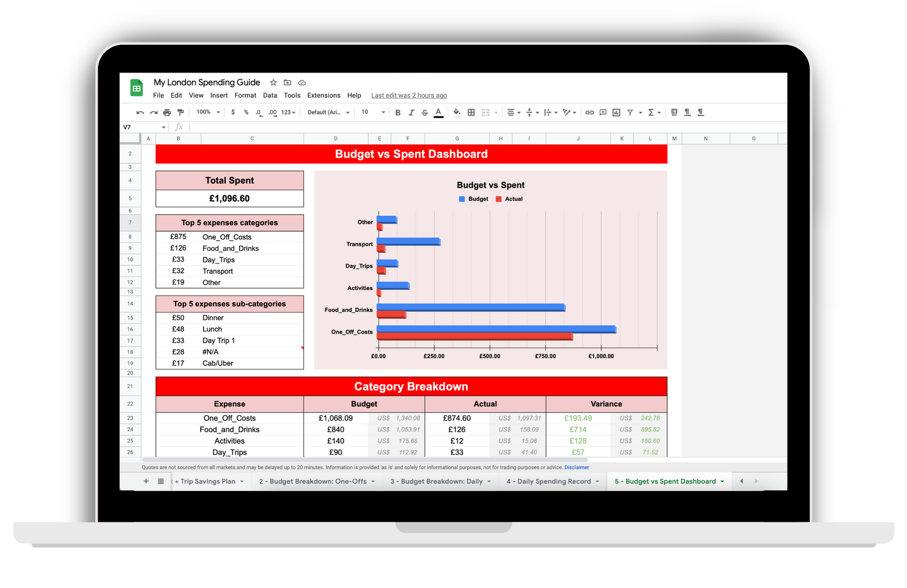Toggle strikethrough formatting

pos(425,113)
